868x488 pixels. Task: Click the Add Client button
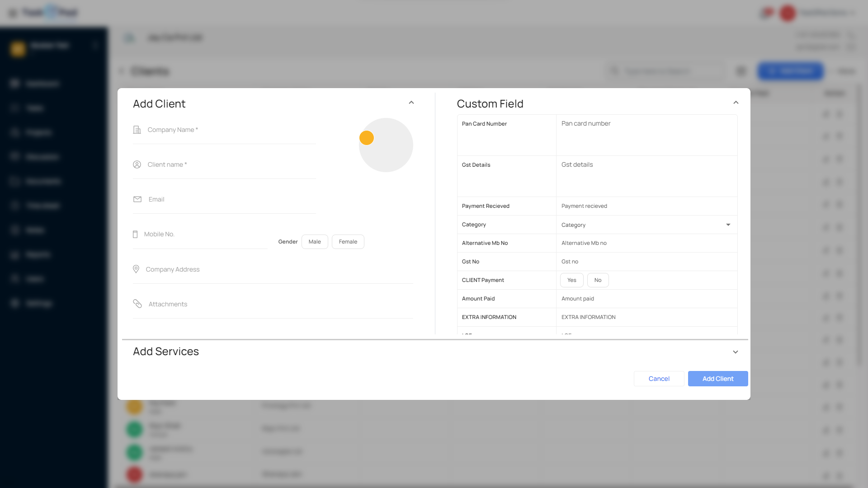coord(718,379)
